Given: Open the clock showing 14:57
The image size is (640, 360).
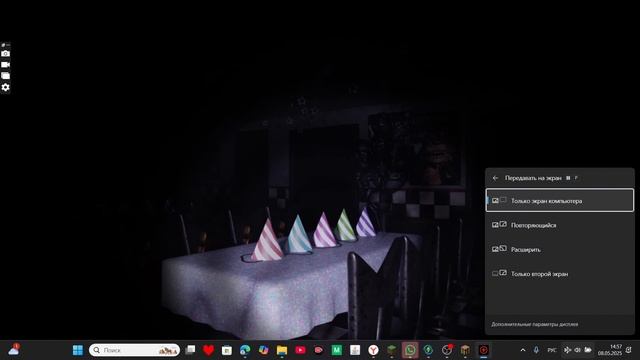Looking at the screenshot, I should coord(610,350).
